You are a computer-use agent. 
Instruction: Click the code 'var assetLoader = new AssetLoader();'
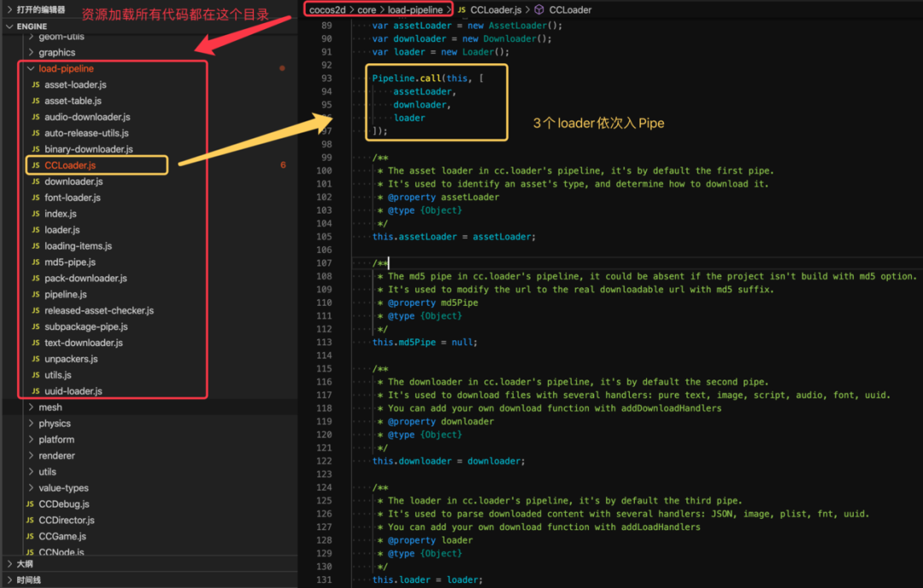467,26
